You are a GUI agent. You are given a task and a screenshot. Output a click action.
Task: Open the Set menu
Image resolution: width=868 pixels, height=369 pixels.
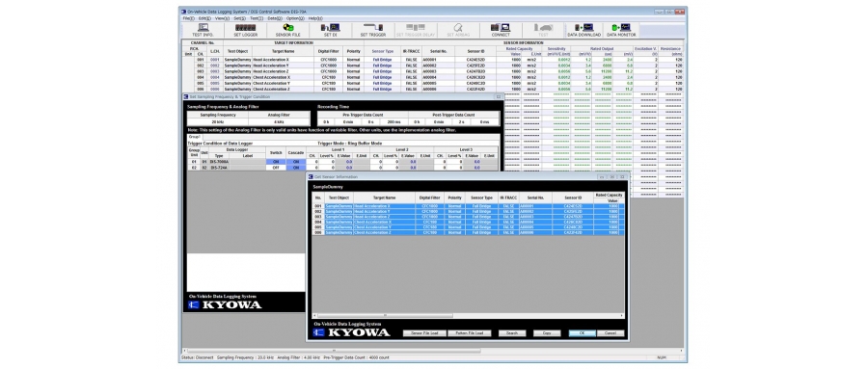pos(239,18)
